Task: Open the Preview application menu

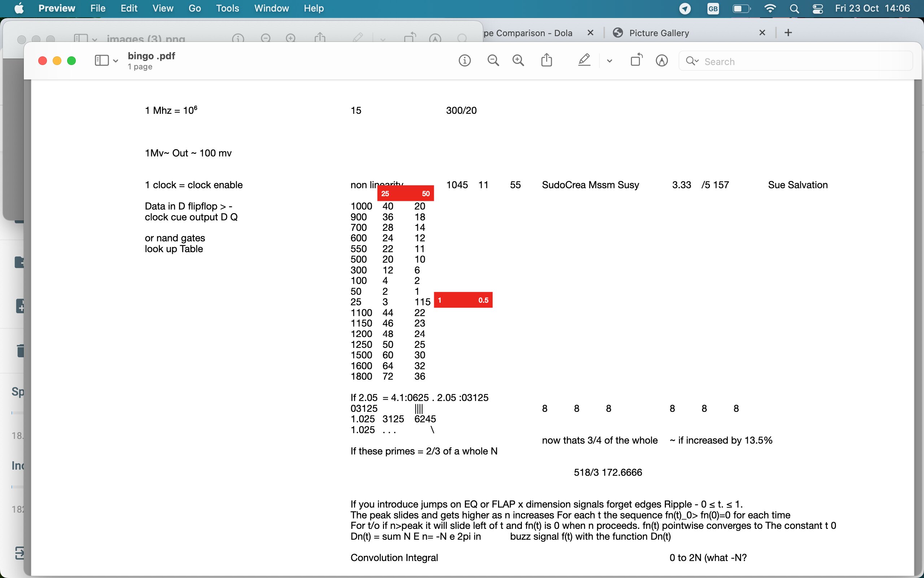Action: pos(57,8)
